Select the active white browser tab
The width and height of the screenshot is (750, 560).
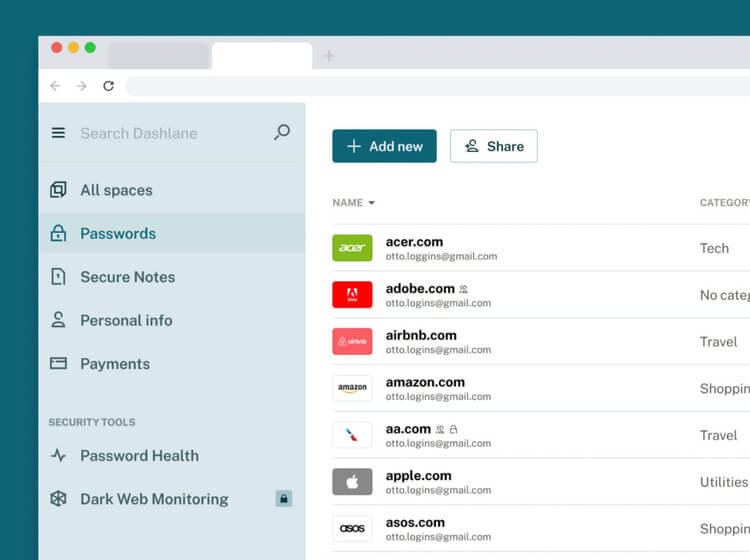click(x=262, y=55)
